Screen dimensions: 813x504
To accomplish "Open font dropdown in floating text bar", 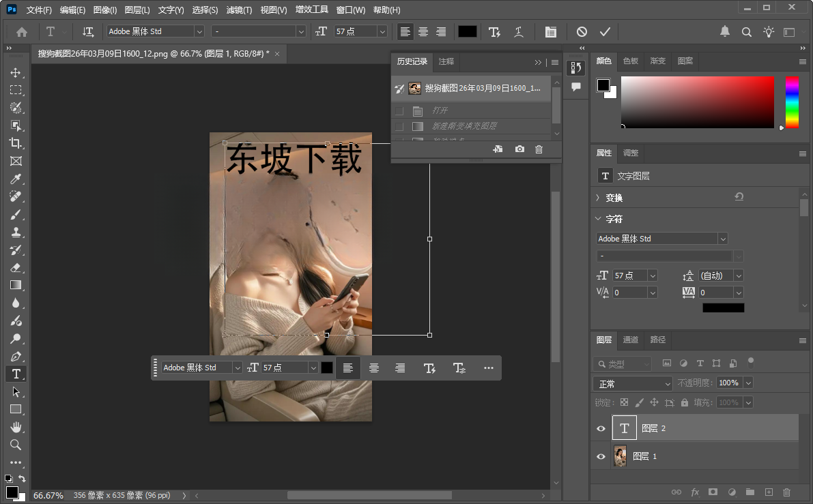I will 238,368.
